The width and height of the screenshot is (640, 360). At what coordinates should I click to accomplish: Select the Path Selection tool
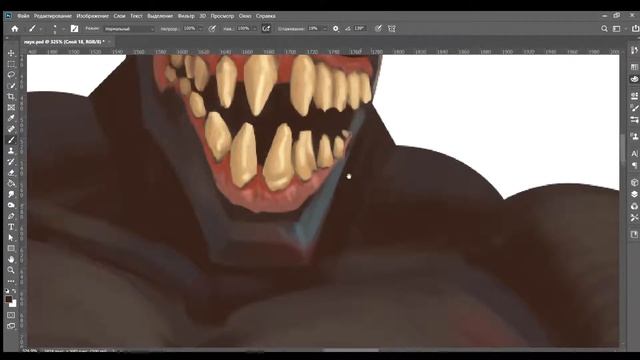[x=11, y=238]
